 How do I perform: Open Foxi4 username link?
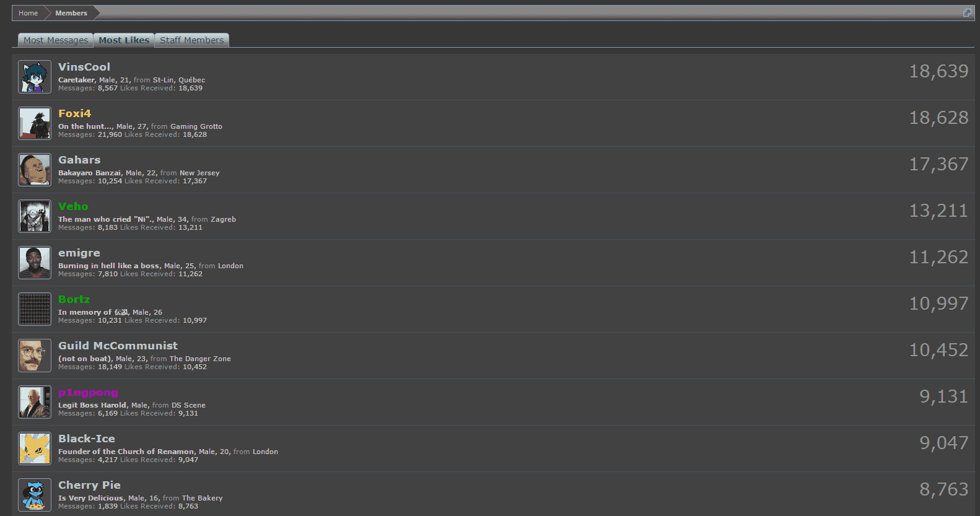click(x=74, y=113)
